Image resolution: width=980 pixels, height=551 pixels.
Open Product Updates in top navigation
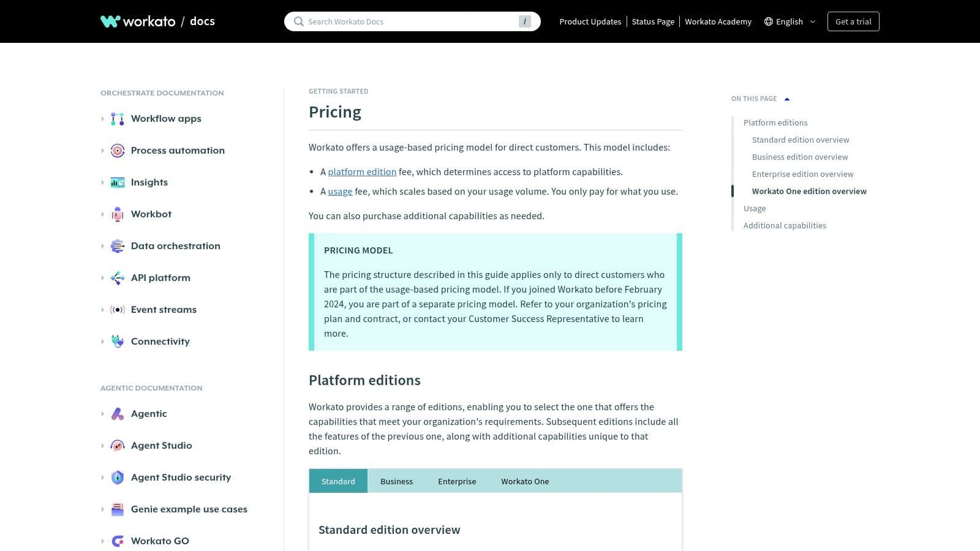tap(590, 21)
